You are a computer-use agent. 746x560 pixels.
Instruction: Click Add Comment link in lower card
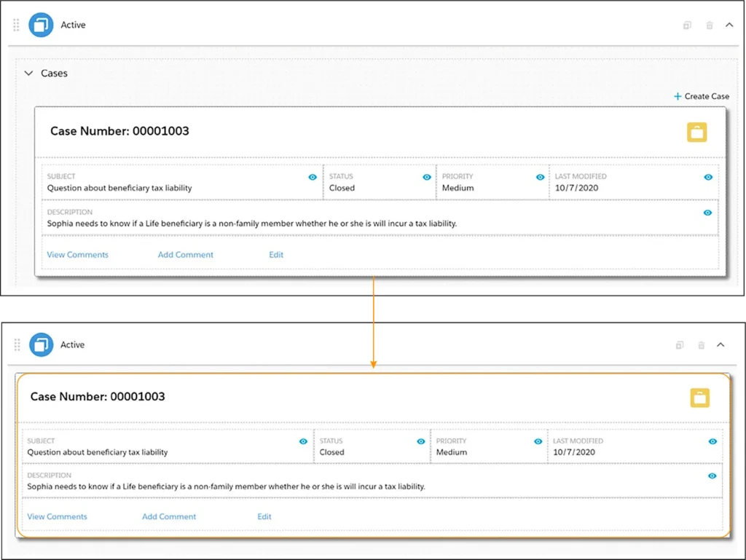click(x=169, y=516)
